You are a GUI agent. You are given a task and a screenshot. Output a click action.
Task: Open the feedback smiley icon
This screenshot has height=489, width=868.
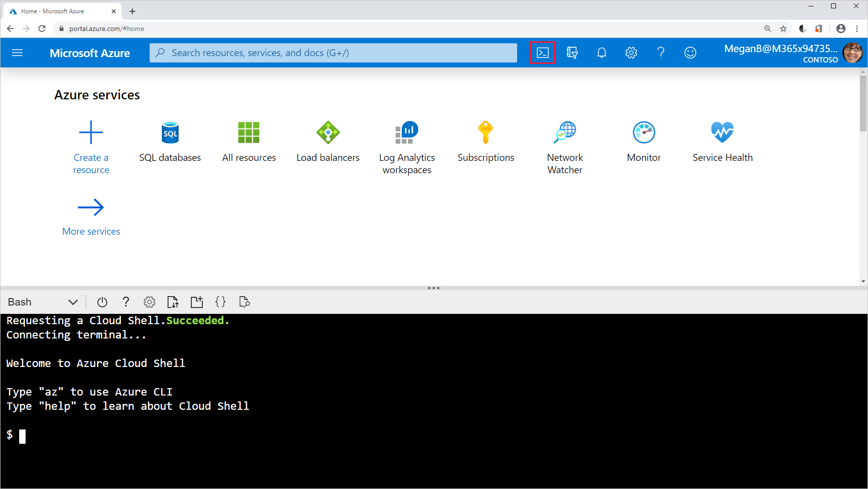(x=690, y=53)
